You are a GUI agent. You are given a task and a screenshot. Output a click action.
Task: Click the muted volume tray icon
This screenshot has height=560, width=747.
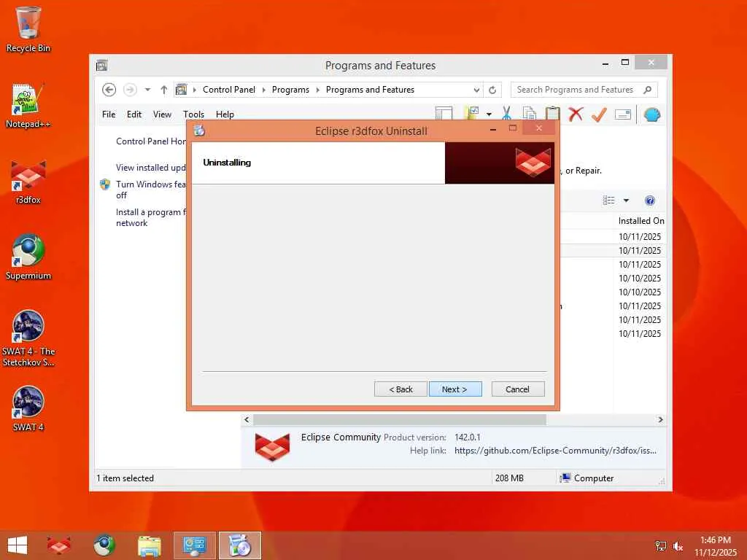pyautogui.click(x=678, y=546)
